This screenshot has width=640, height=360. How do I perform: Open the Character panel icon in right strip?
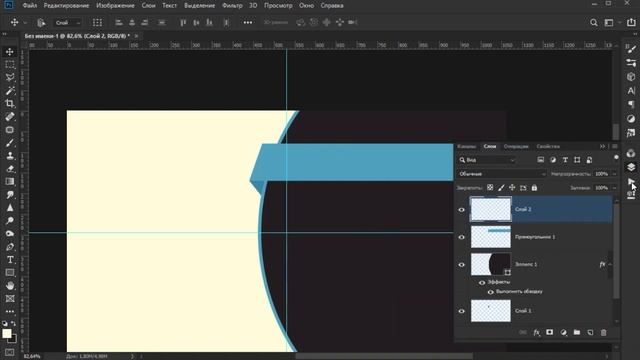[631, 91]
